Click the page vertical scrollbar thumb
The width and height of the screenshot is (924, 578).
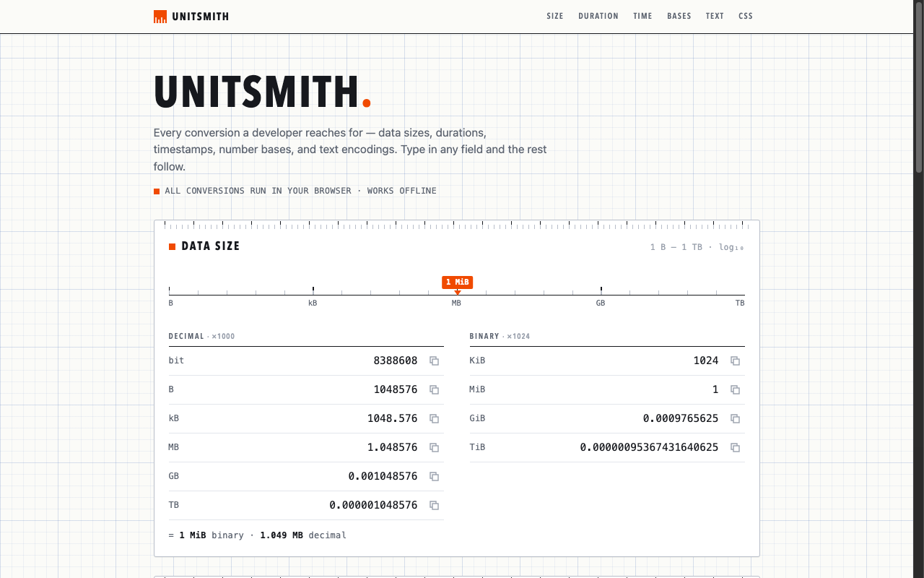click(919, 87)
